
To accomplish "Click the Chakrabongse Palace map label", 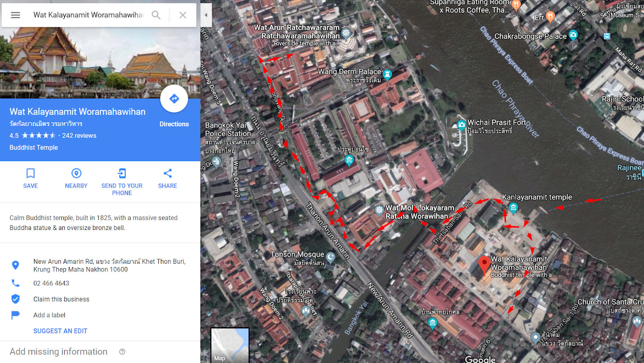I will [x=530, y=36].
